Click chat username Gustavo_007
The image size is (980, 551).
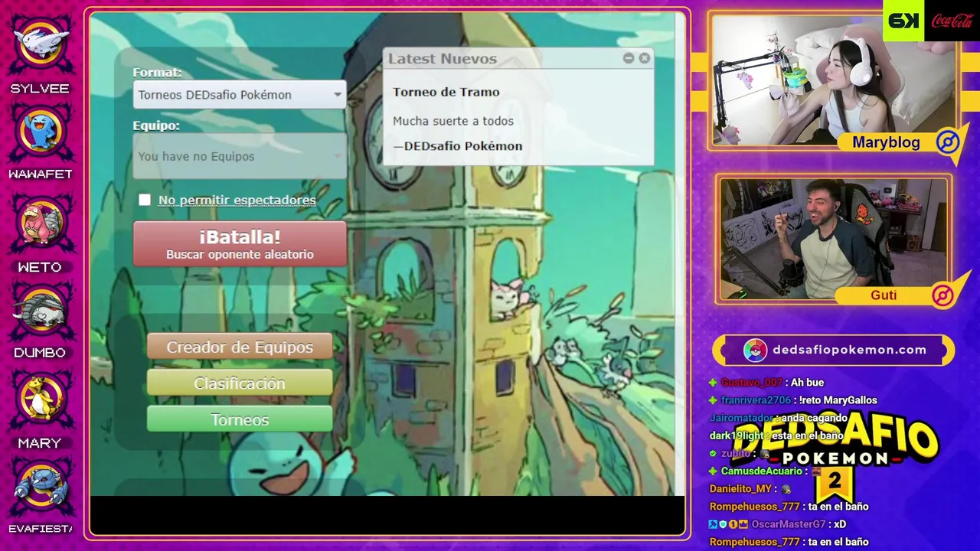(752, 383)
